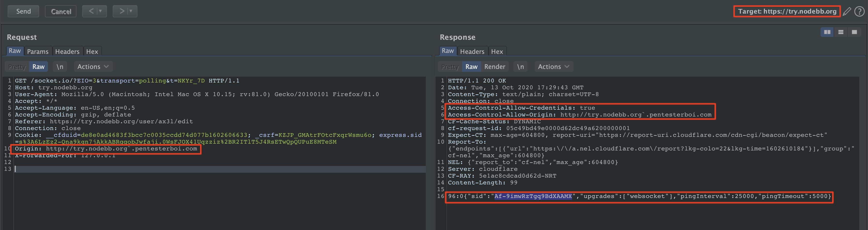Open help via the question mark icon
The height and width of the screenshot is (230, 868).
[x=859, y=11]
